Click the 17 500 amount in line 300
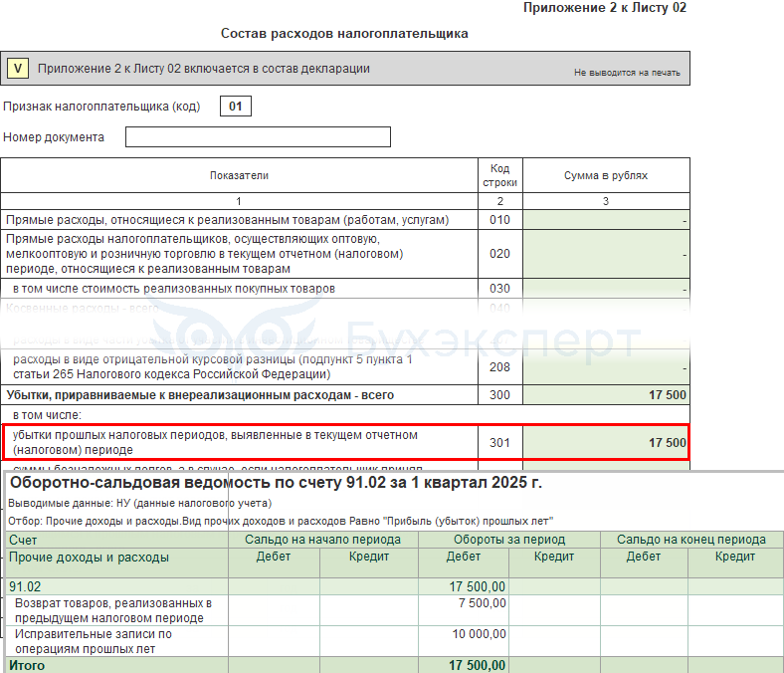This screenshot has height=673, width=784. click(x=667, y=395)
